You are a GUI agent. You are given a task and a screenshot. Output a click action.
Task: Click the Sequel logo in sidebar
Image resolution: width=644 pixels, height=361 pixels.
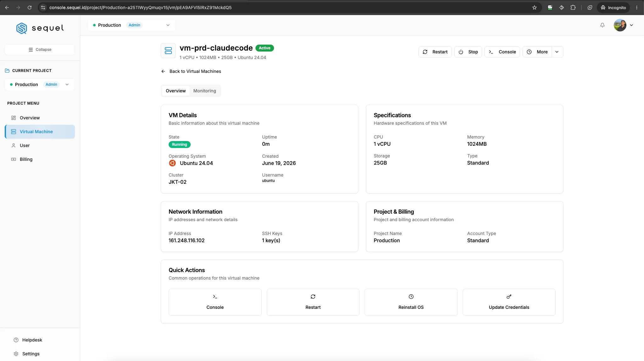[x=40, y=28]
